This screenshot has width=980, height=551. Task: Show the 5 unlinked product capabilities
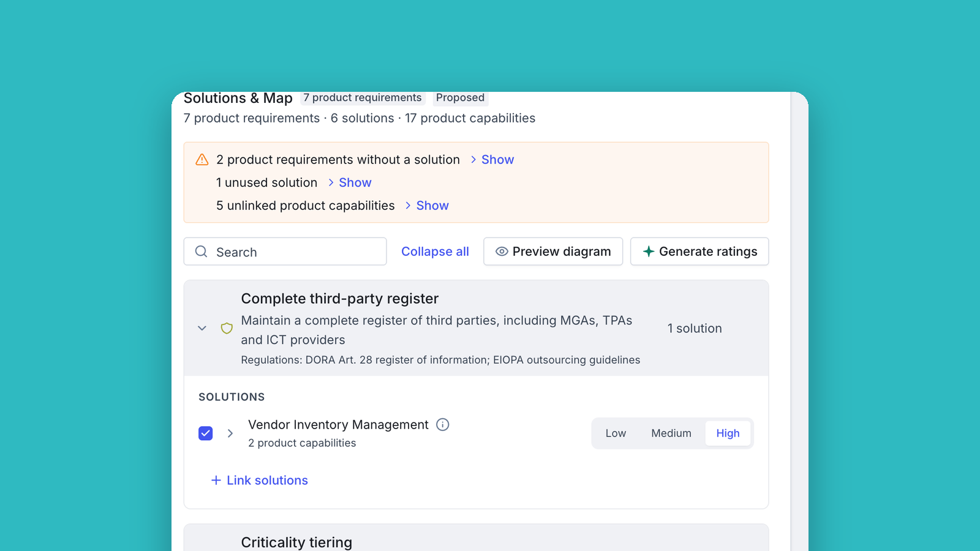pyautogui.click(x=427, y=206)
